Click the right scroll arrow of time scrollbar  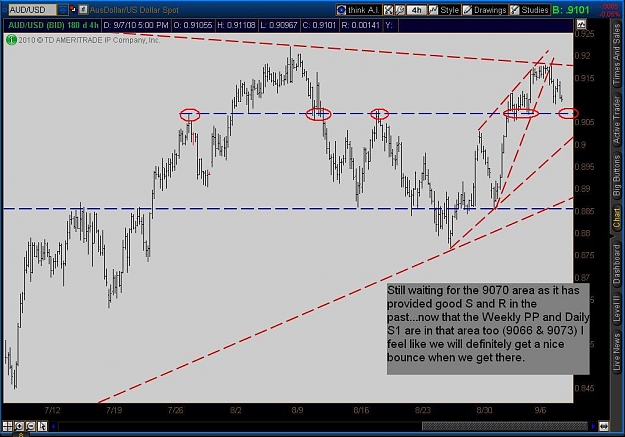[594, 426]
